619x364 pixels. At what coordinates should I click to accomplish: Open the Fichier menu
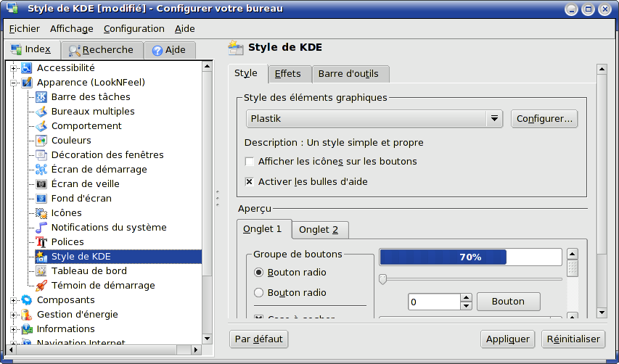coord(25,29)
